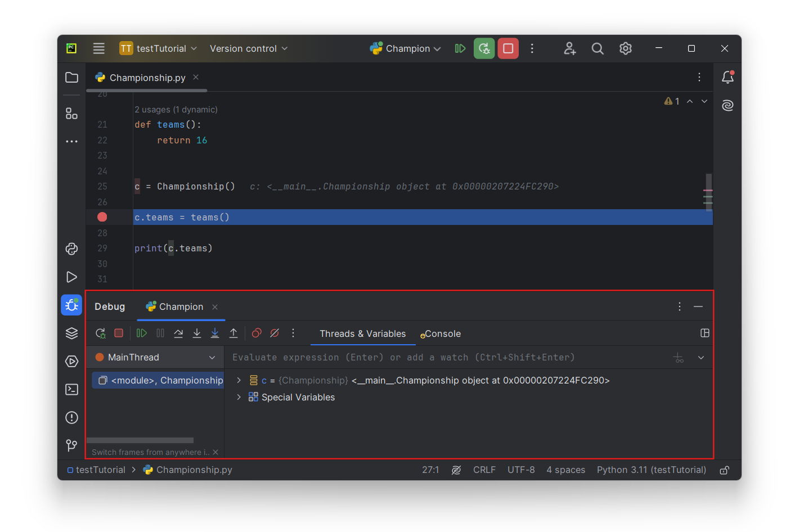Select the Championship.py editor tab

[147, 78]
